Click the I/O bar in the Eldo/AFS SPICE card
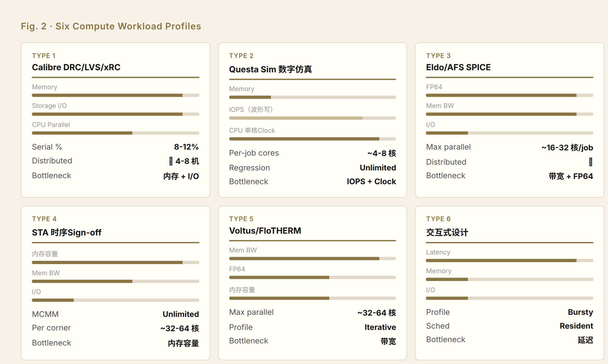 [510, 133]
